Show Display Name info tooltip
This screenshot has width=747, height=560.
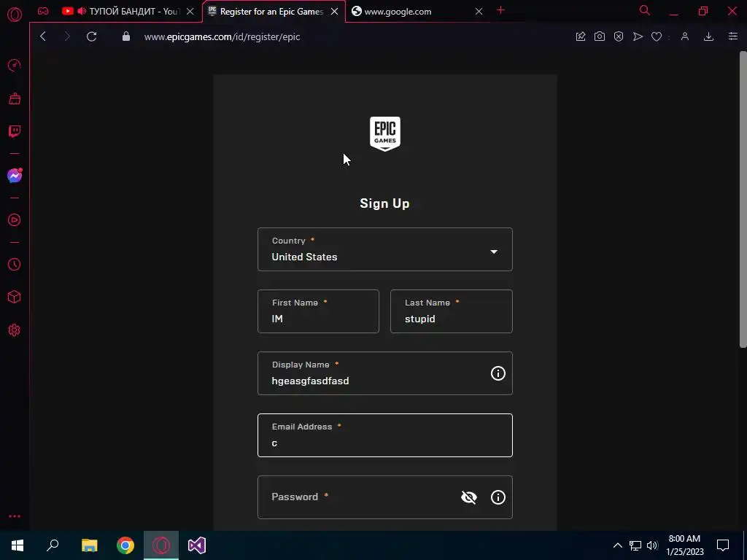coord(498,373)
